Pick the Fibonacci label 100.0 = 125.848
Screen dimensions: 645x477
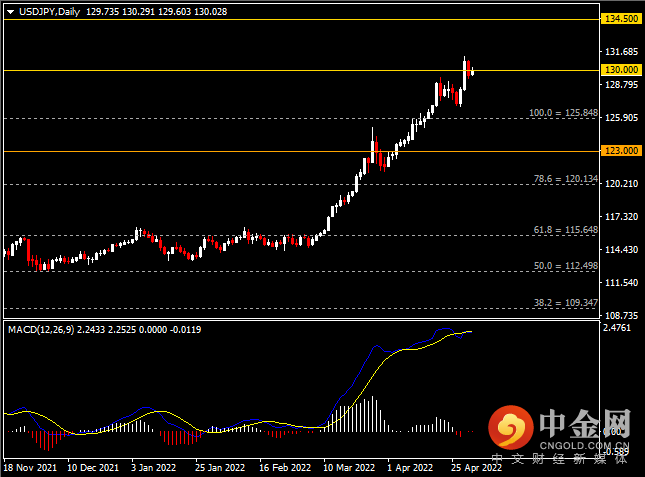pos(563,113)
